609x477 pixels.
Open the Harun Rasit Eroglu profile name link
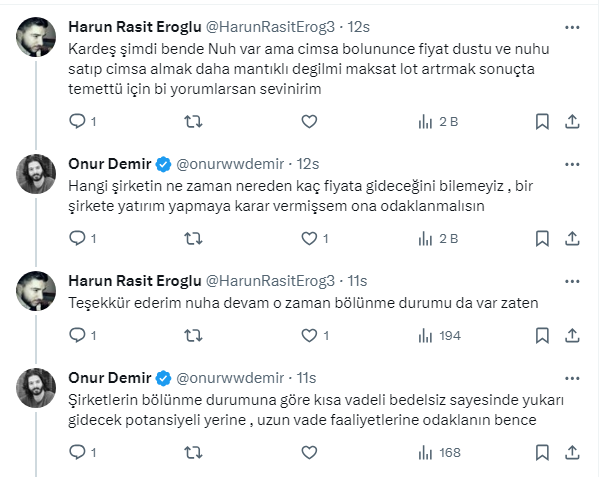click(133, 29)
